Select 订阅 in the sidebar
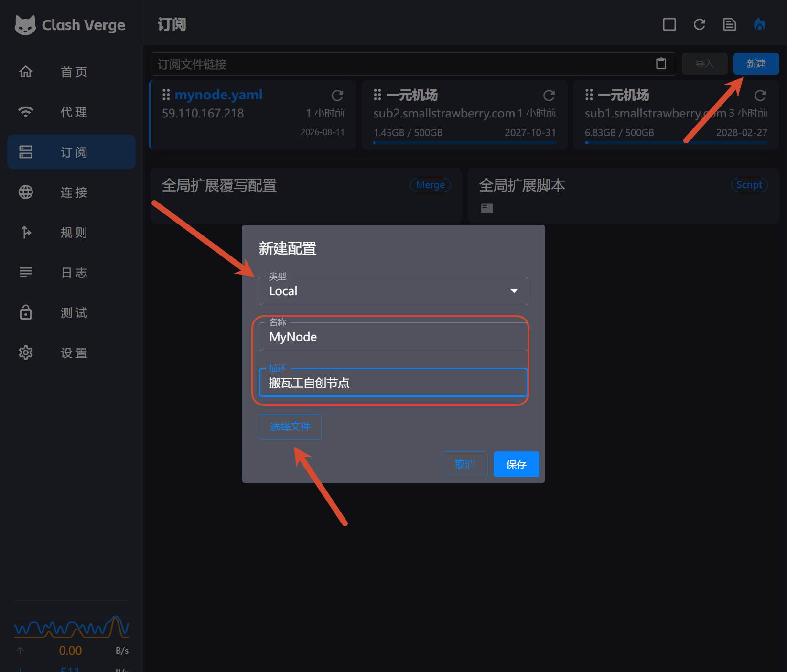The width and height of the screenshot is (787, 672). (x=72, y=152)
